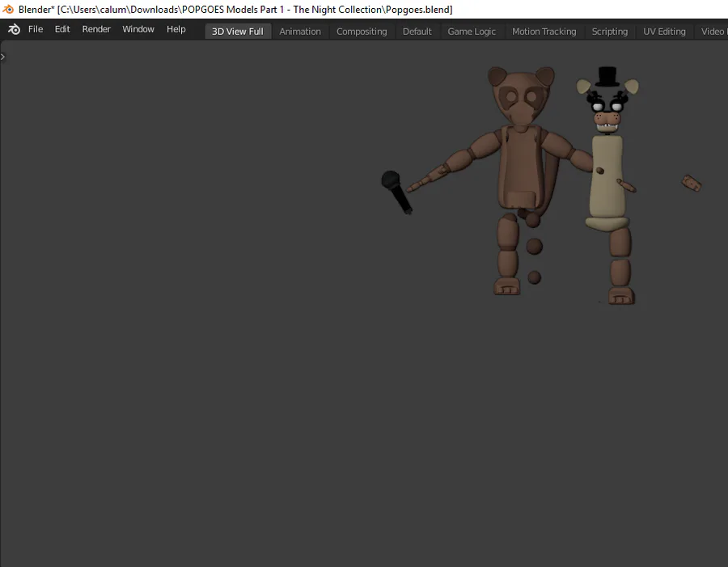Open the Window menu
The height and width of the screenshot is (567, 728).
pos(138,29)
